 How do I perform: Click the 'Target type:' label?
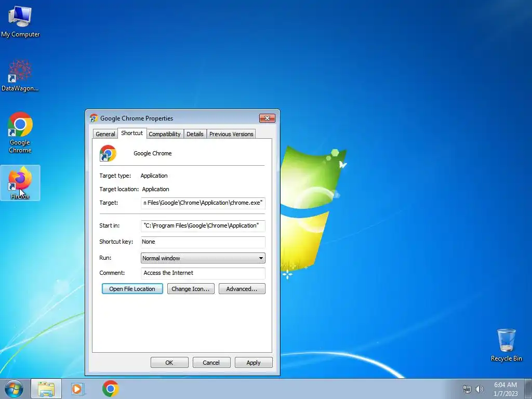[x=115, y=176]
